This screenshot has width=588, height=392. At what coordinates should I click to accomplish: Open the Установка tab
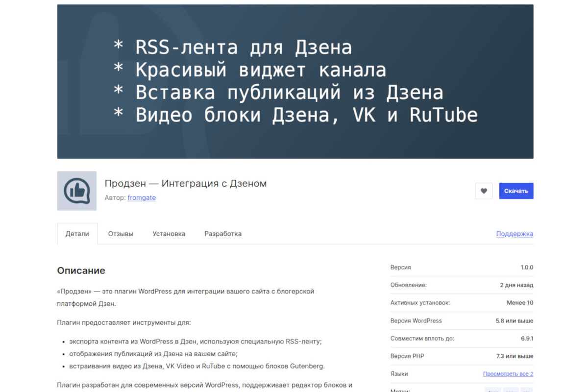pos(169,234)
